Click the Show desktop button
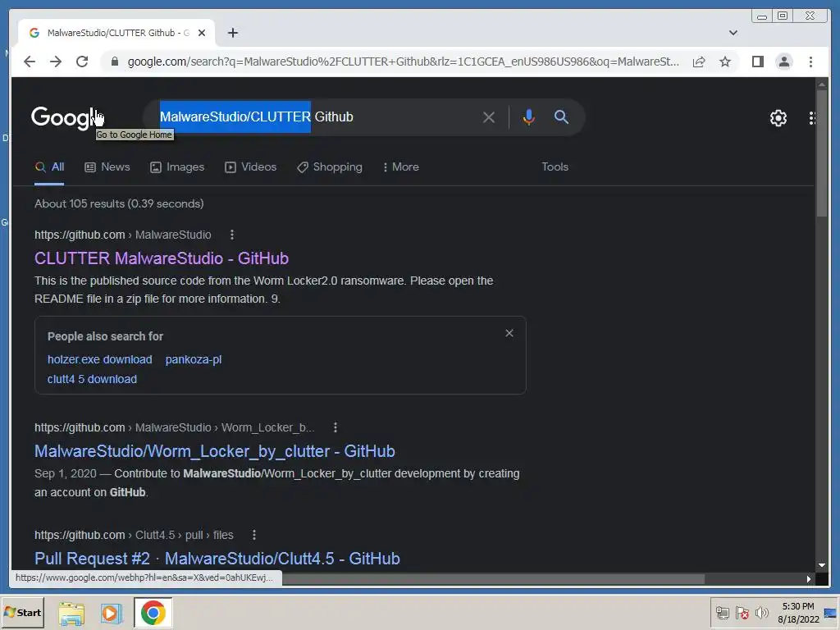This screenshot has height=630, width=840. (x=832, y=613)
